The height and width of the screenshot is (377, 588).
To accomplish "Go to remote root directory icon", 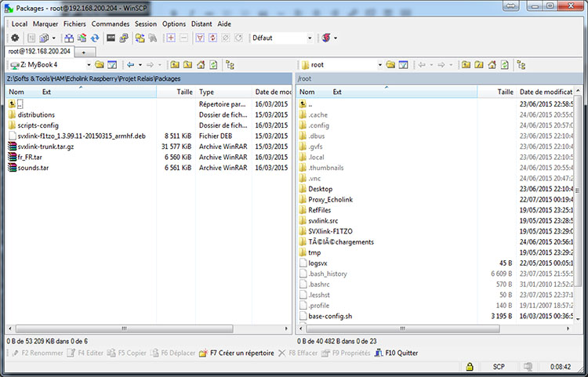I will pos(479,65).
